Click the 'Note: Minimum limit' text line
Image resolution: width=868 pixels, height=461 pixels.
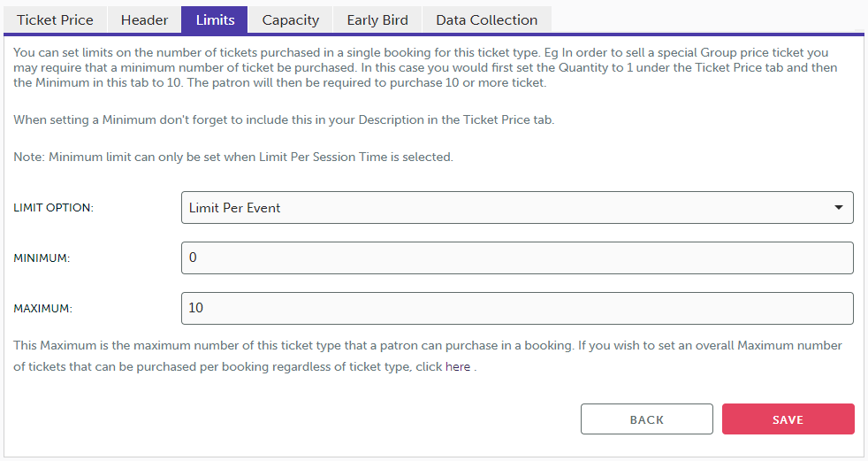tap(233, 158)
